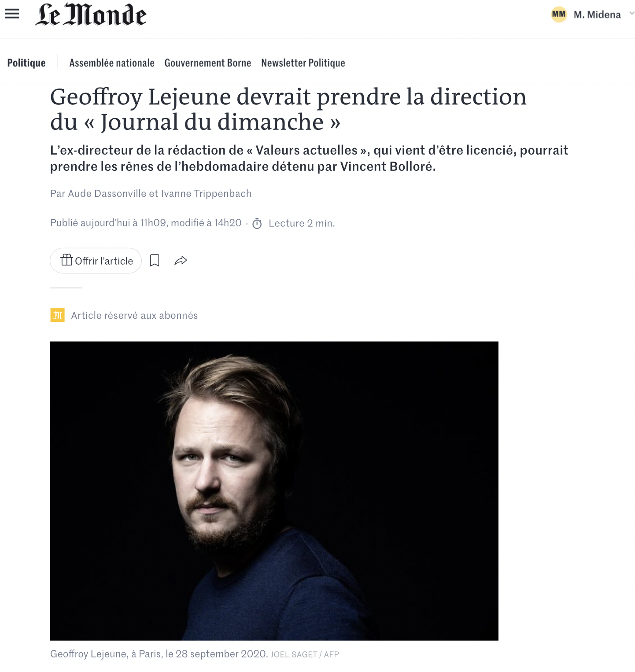Click the Geoffroy Lejeune portrait photo
635x672 pixels.
click(274, 491)
